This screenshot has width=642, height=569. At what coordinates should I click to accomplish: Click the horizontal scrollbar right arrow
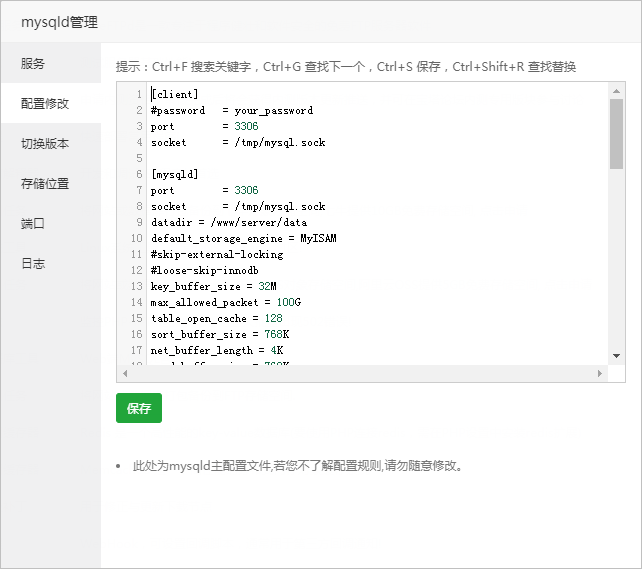tap(601, 373)
